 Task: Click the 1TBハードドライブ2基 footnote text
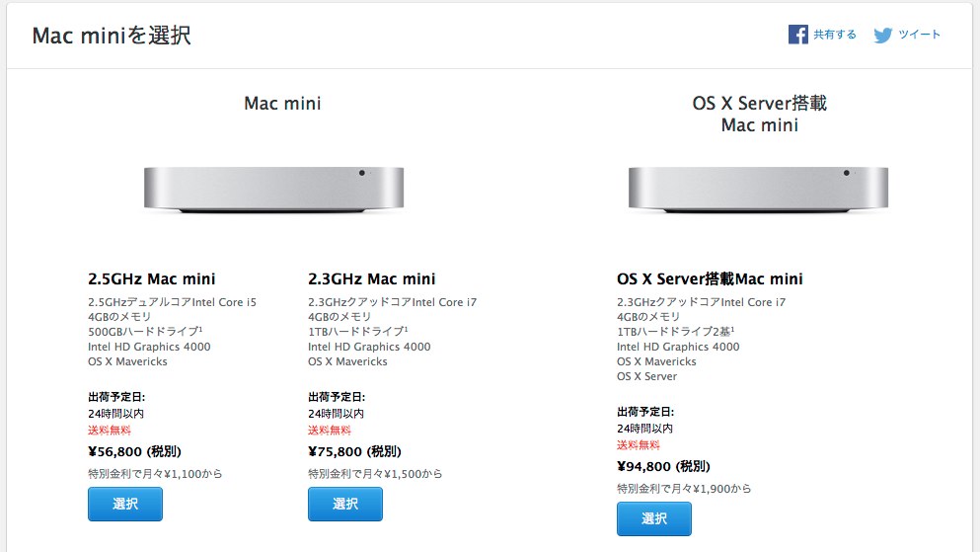[676, 332]
